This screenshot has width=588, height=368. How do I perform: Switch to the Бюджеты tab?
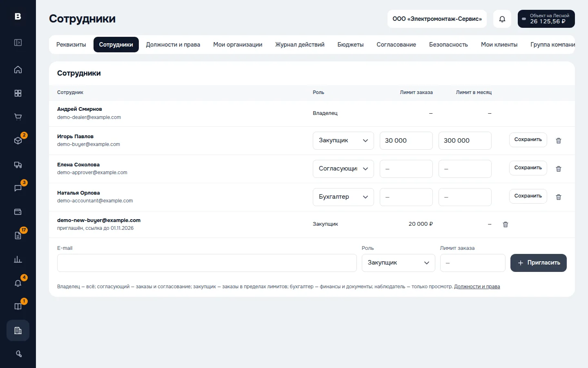click(x=350, y=45)
